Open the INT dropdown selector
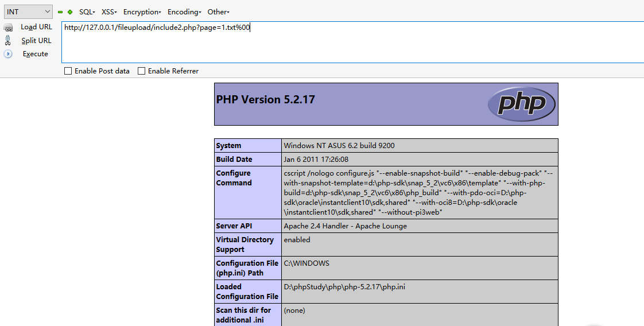This screenshot has height=326, width=644. (28, 12)
